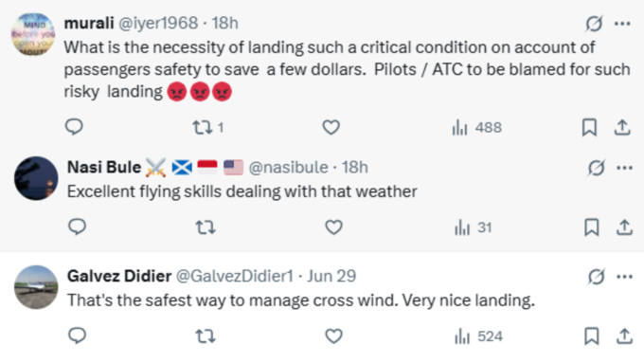Retweet Nasi Bule's tweet
644x363 pixels.
[x=206, y=227]
